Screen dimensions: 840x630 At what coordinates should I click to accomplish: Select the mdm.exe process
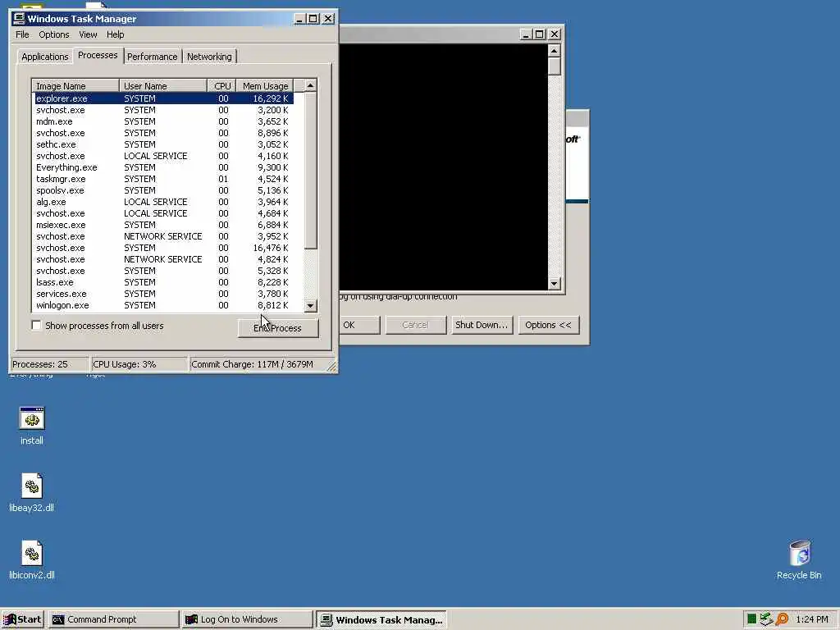(163, 121)
